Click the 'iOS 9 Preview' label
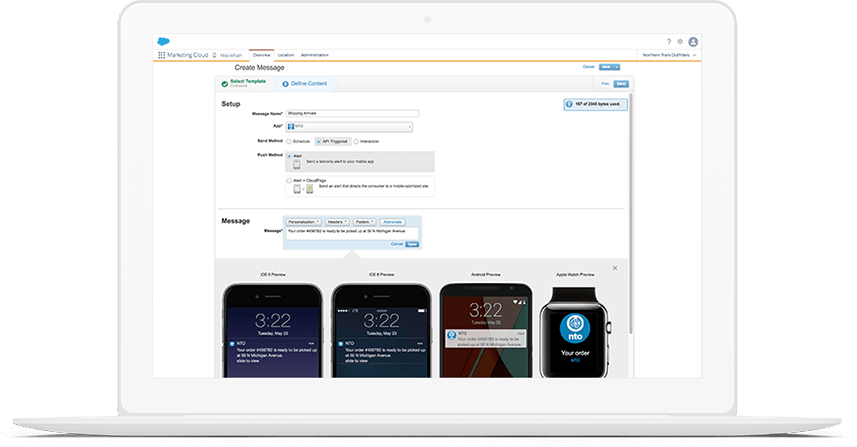This screenshot has height=447, width=857. pyautogui.click(x=273, y=274)
